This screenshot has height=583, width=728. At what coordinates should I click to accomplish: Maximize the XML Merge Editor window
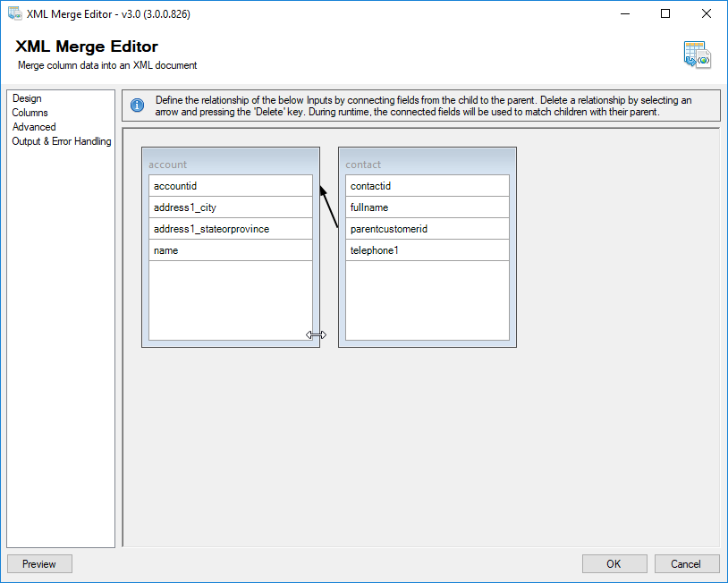665,14
